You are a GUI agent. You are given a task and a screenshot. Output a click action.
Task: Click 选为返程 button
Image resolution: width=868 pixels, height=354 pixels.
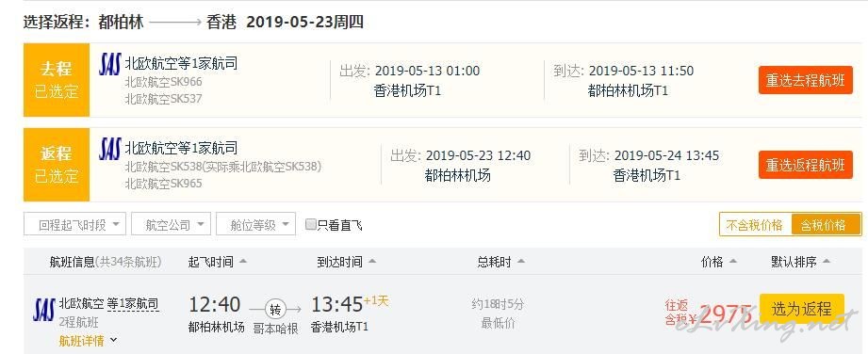[x=802, y=309]
